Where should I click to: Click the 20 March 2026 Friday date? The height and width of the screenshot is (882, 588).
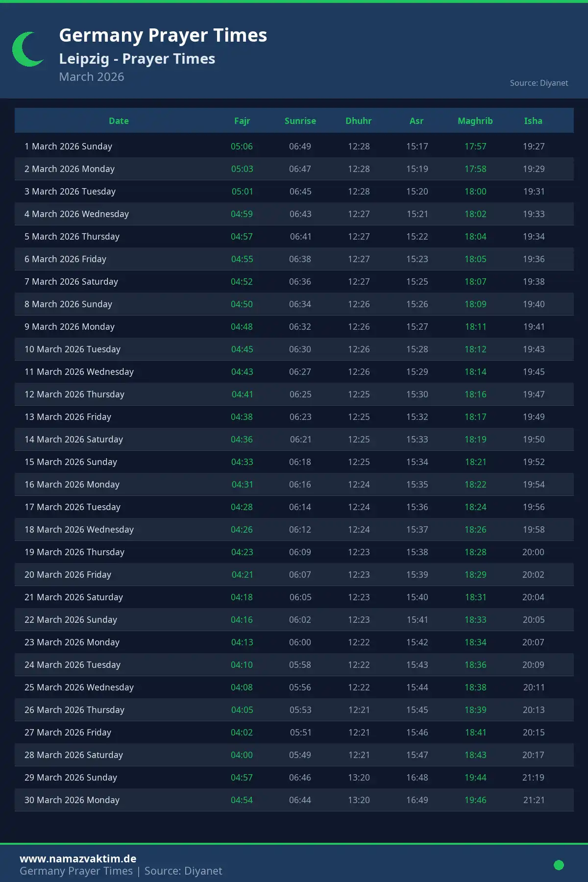click(x=68, y=575)
